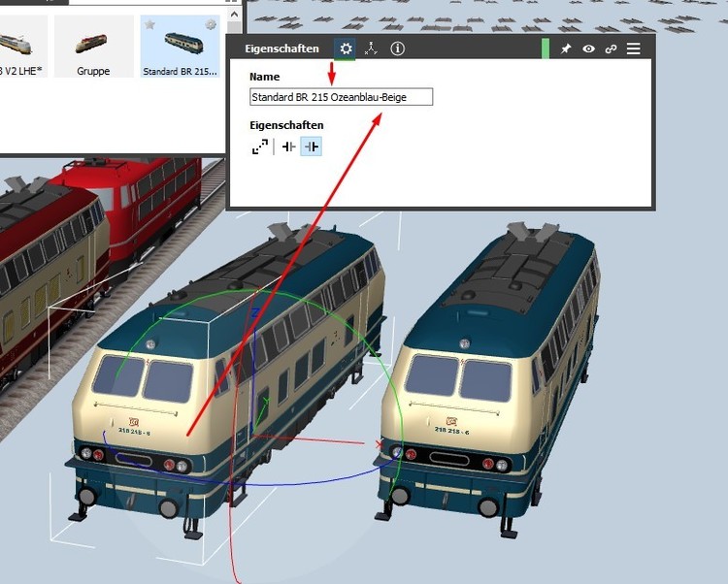Mark Standard BR 215 as favorite with star

tap(149, 24)
